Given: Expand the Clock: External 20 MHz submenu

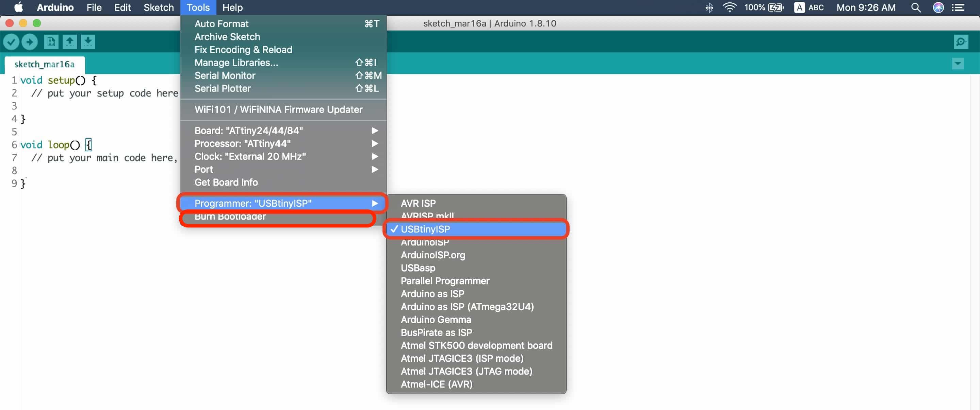Looking at the screenshot, I should click(x=283, y=156).
